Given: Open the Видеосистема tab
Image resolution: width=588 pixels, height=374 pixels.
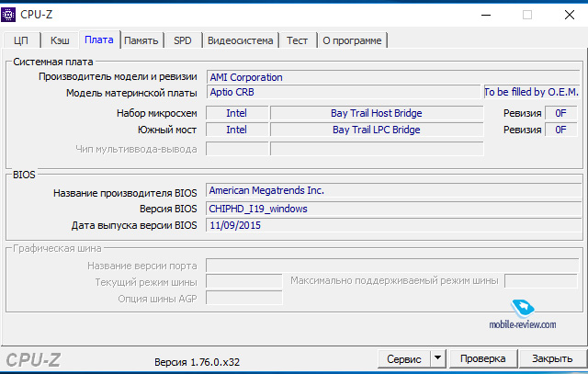Looking at the screenshot, I should [241, 40].
